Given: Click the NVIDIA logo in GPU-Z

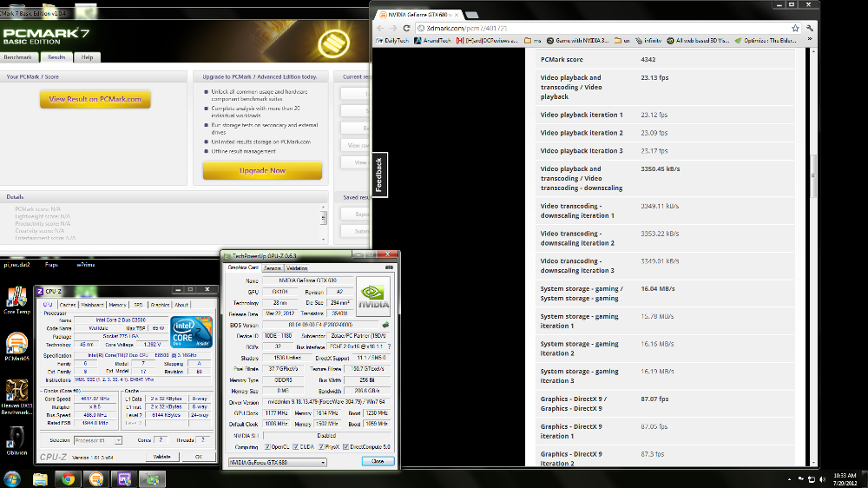Looking at the screenshot, I should pos(373,296).
